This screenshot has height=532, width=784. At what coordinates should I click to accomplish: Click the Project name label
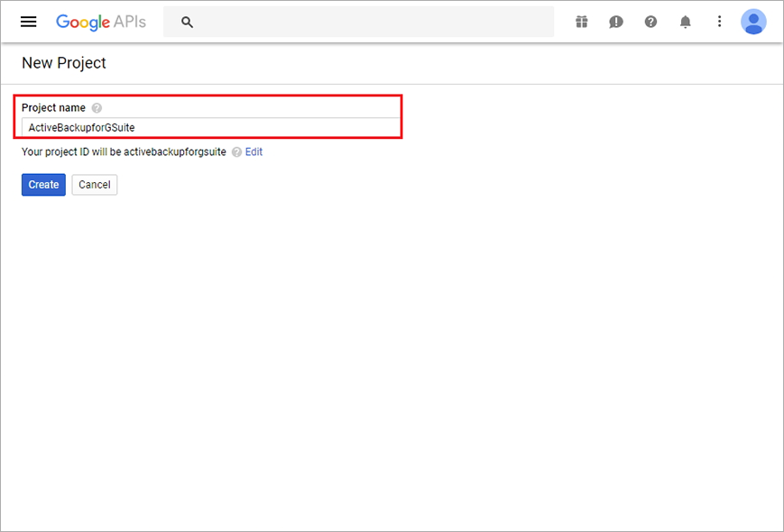53,108
